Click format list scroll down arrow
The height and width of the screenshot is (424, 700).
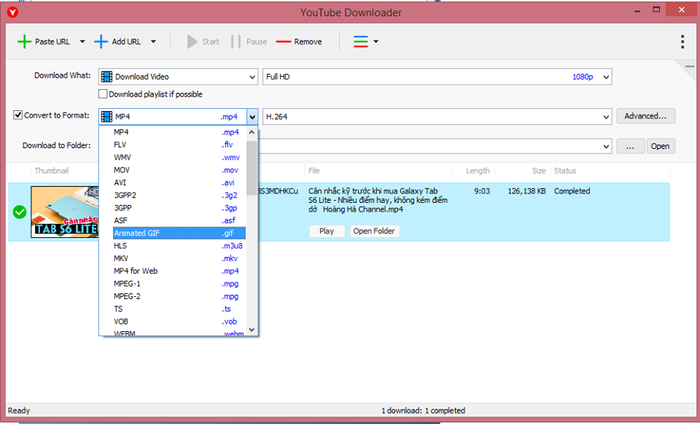pos(252,330)
